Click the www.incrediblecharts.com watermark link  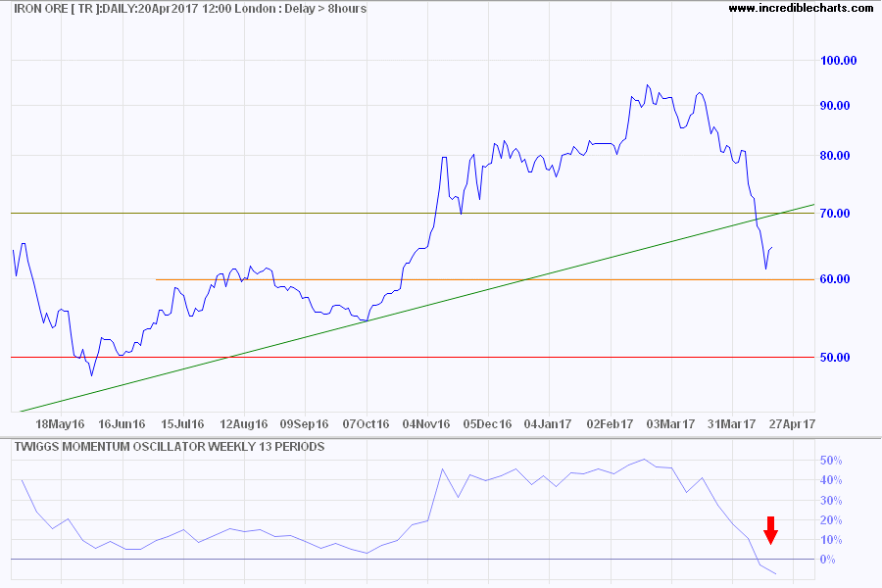[801, 8]
